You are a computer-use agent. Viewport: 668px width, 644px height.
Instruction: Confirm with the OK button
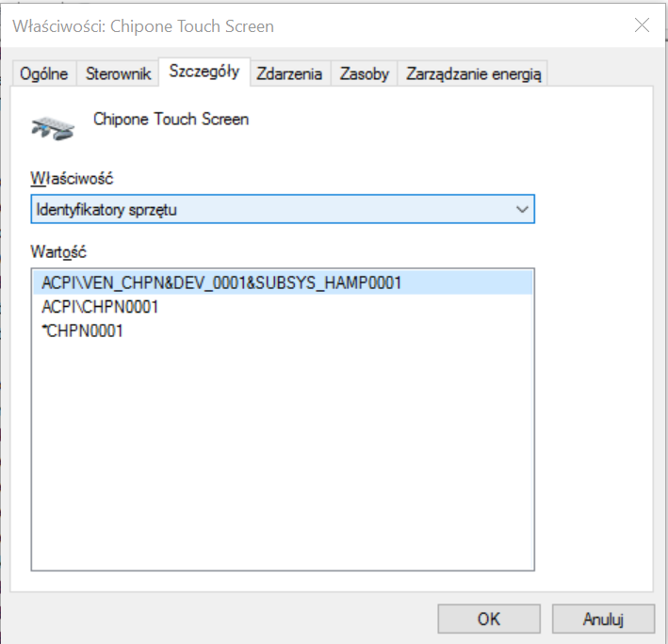[489, 619]
